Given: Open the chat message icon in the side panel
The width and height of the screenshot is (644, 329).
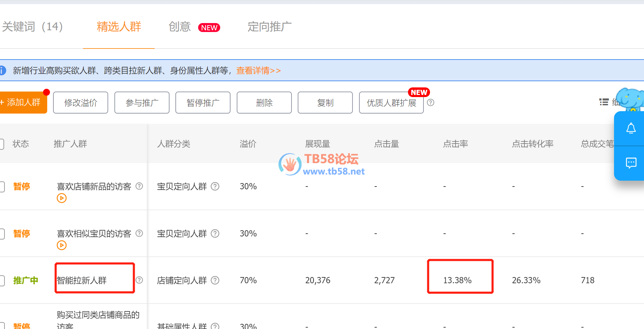Looking at the screenshot, I should (x=631, y=163).
